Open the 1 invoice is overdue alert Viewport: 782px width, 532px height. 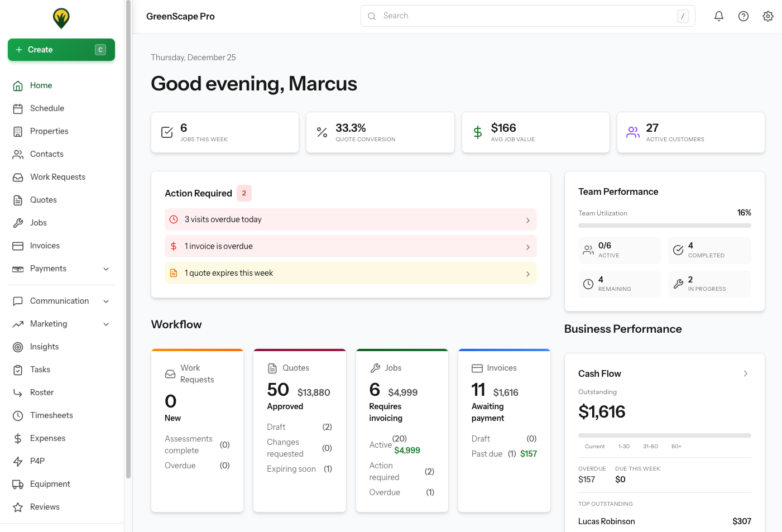351,246
